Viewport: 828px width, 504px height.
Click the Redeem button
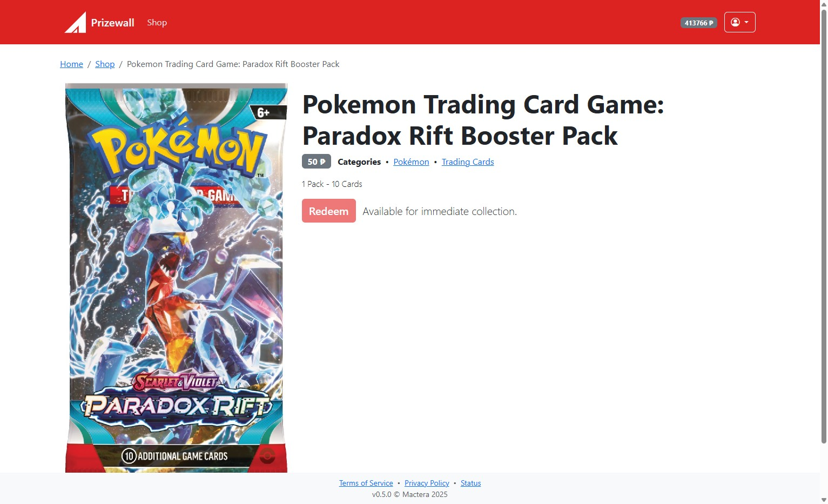(328, 211)
